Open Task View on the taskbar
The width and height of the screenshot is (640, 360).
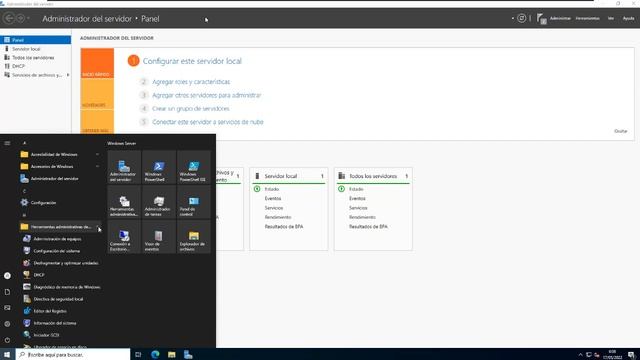click(138, 354)
